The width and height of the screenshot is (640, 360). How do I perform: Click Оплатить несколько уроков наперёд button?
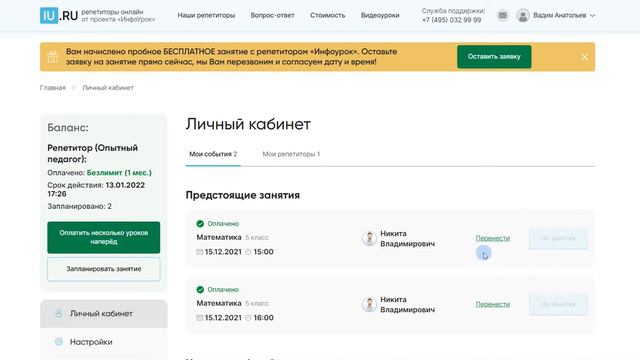click(x=104, y=237)
